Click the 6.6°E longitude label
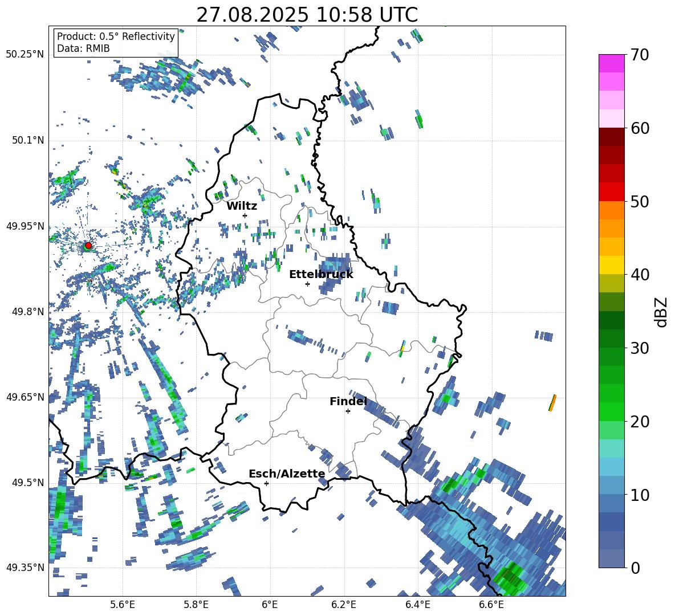Screen dimensions: 675x616 click(x=491, y=605)
